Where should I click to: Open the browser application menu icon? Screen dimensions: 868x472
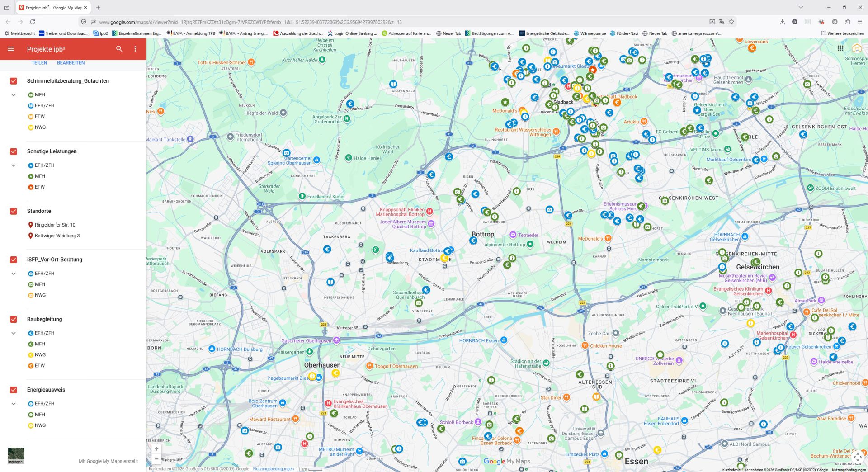860,22
